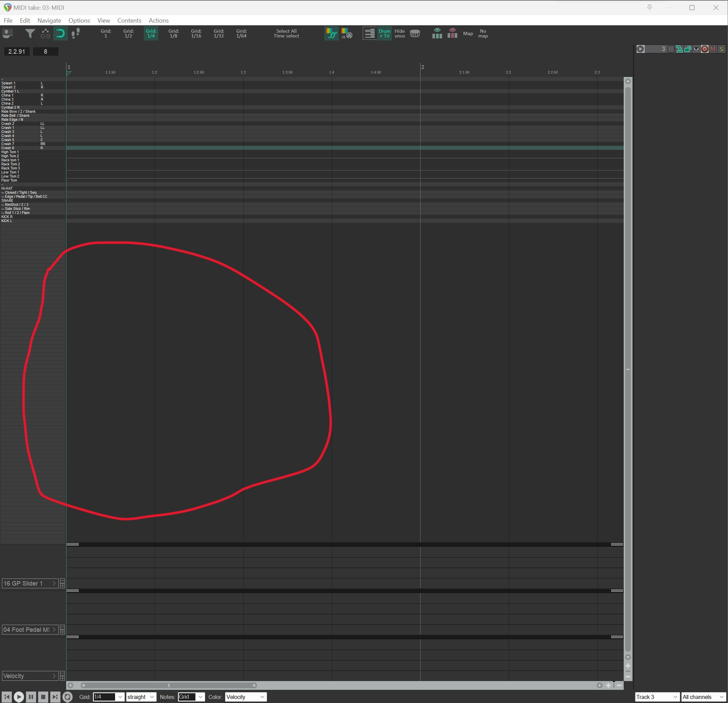Image resolution: width=728 pixels, height=703 pixels.
Task: Open the Track 3 dropdown
Action: [657, 697]
